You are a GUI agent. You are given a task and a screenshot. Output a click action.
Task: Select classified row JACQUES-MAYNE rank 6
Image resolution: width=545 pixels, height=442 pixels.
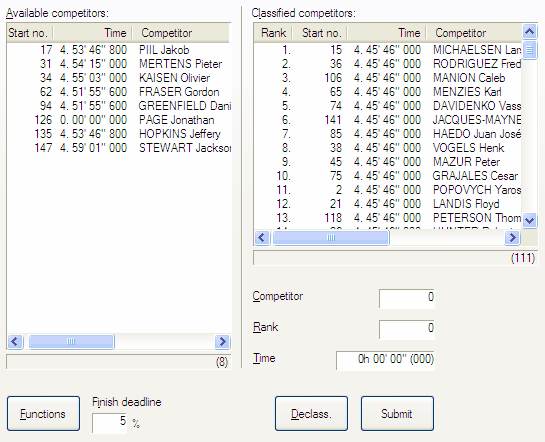click(x=388, y=120)
